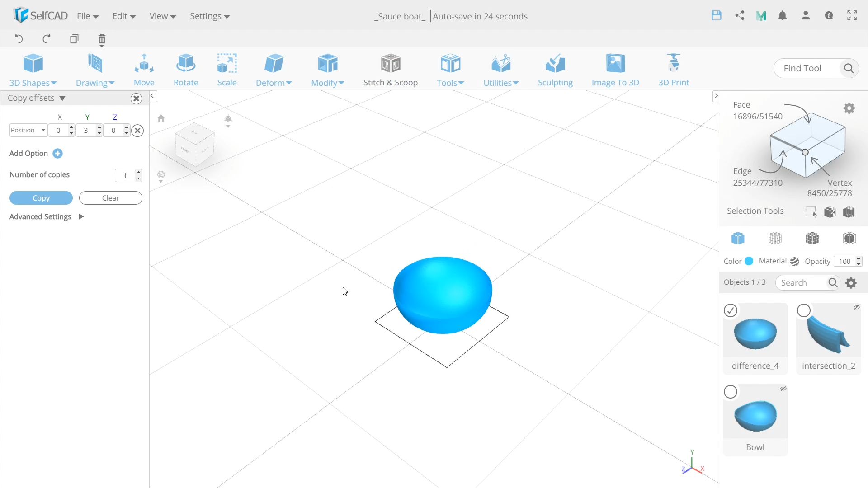
Task: Click the Delete trash icon
Action: pos(102,40)
